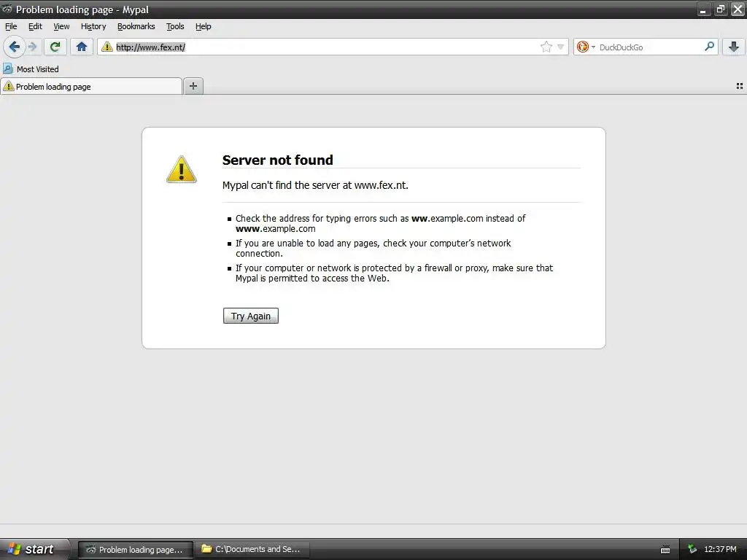
Task: Open the Bookmarks menu
Action: coord(136,27)
